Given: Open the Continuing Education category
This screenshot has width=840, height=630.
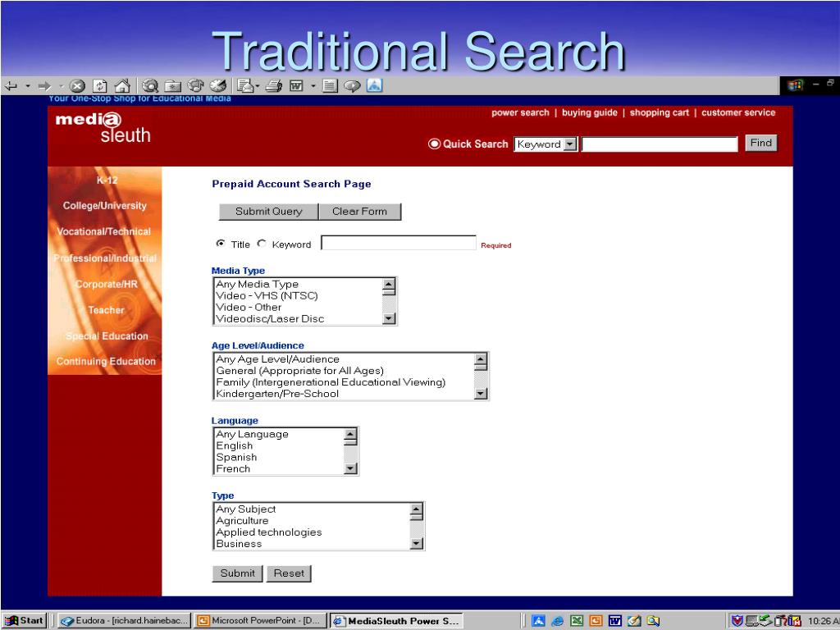Looking at the screenshot, I should coord(106,362).
